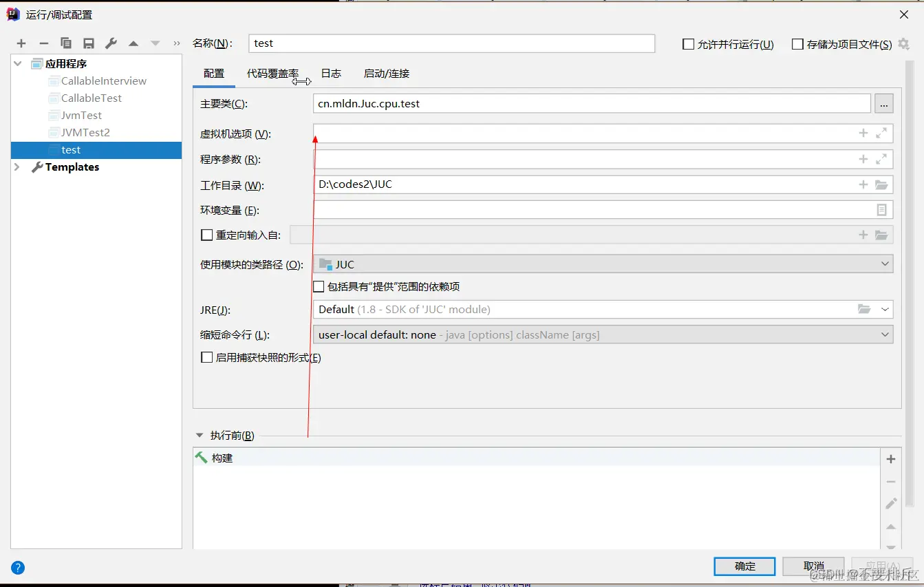Remove the selected configuration with minus icon
The image size is (924, 587).
[43, 43]
